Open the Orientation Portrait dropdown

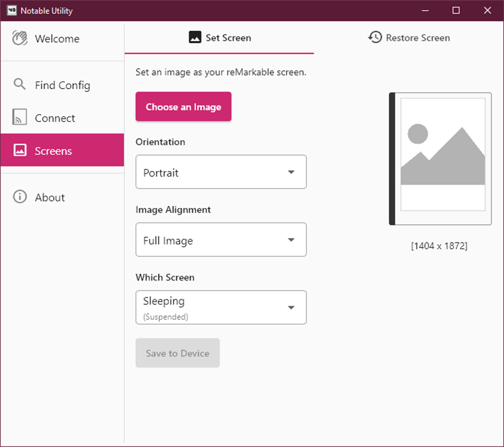click(221, 172)
